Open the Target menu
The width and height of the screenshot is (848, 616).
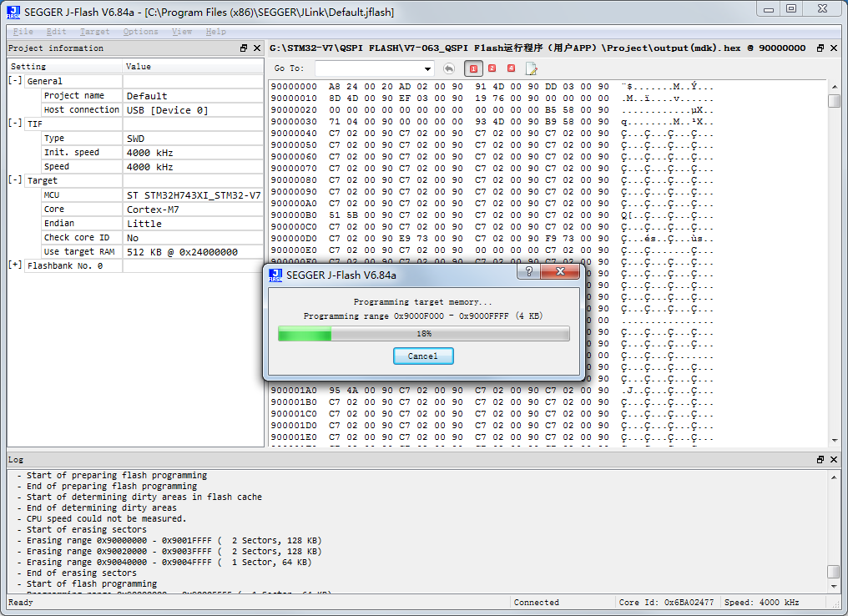pos(94,32)
